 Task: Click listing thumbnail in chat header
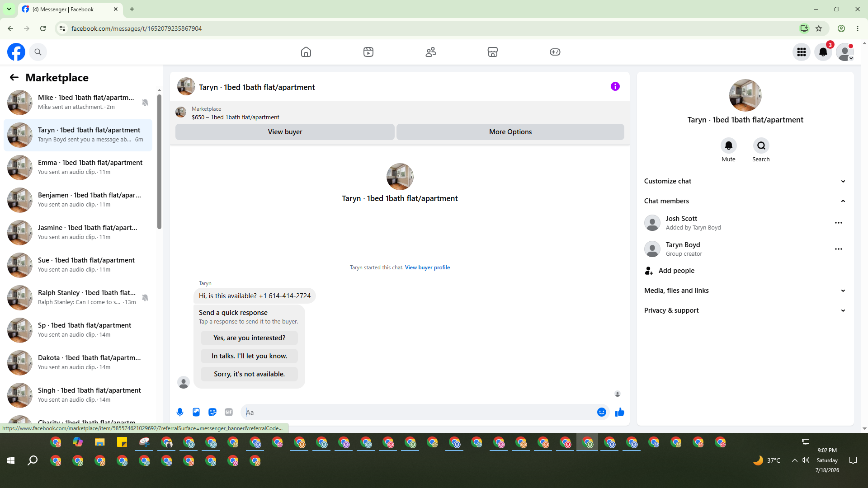(x=186, y=87)
